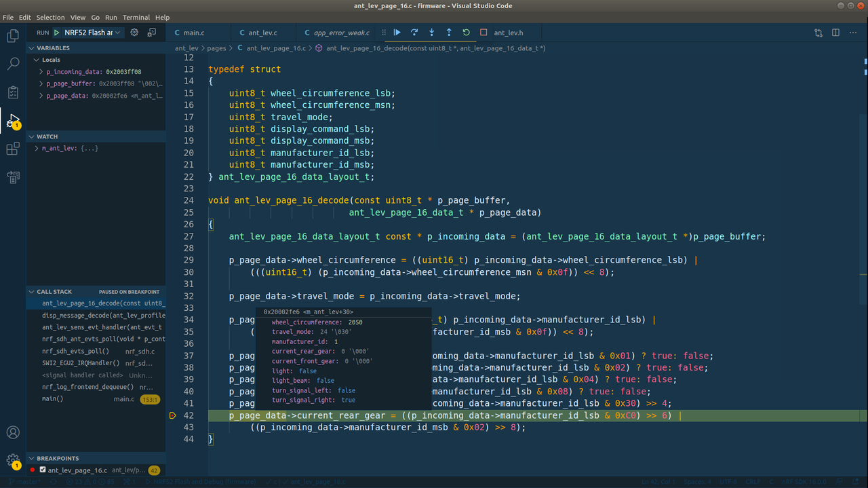Open the clipboard-style activity bar icon below Extensions
This screenshot has height=488, width=868.
point(13,177)
